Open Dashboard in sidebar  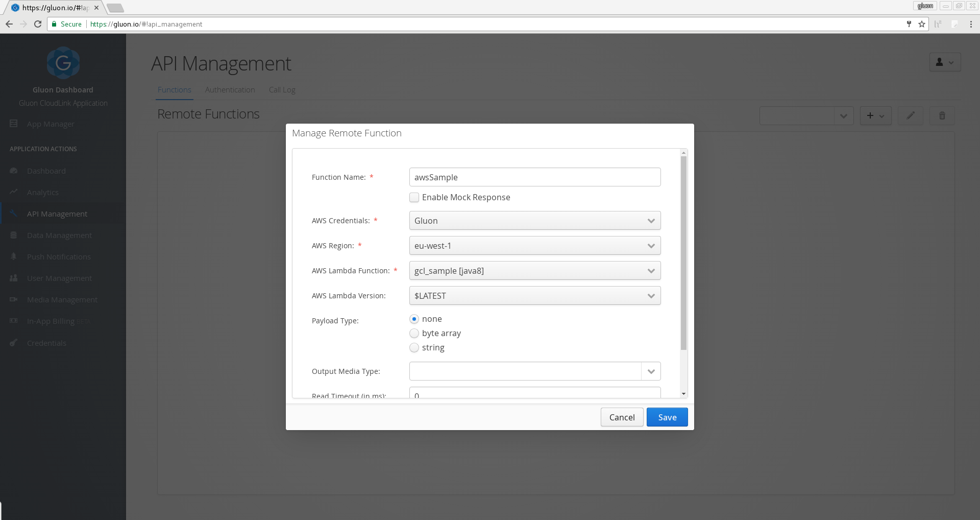click(46, 171)
